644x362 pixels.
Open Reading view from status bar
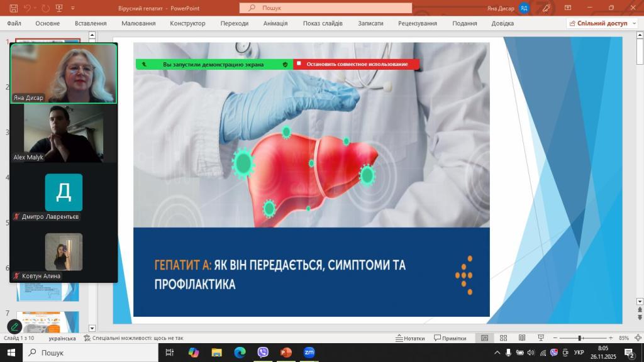pos(522,338)
